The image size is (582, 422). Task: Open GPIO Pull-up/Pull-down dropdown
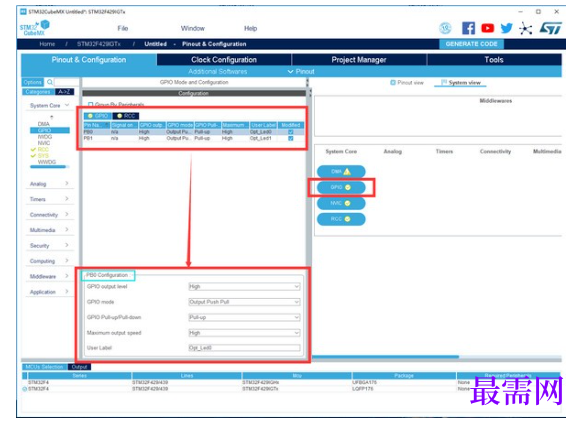click(x=244, y=317)
